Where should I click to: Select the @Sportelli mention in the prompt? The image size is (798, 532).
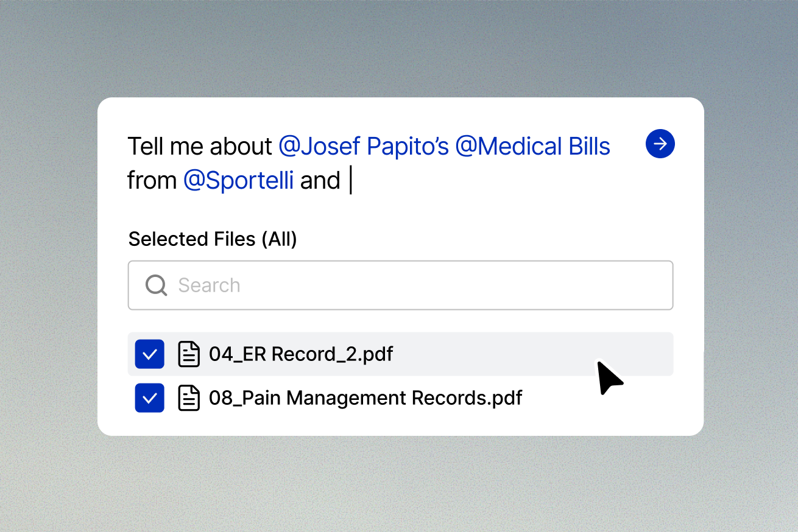pyautogui.click(x=238, y=181)
